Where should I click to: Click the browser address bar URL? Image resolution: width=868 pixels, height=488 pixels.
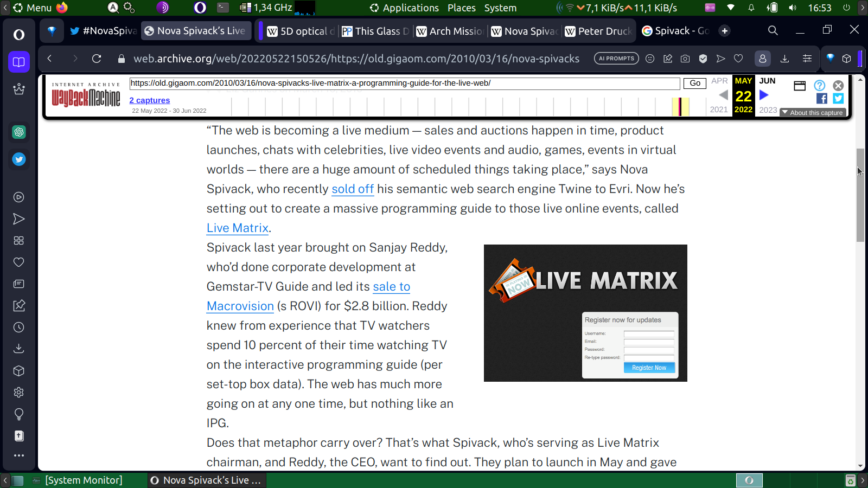click(356, 59)
